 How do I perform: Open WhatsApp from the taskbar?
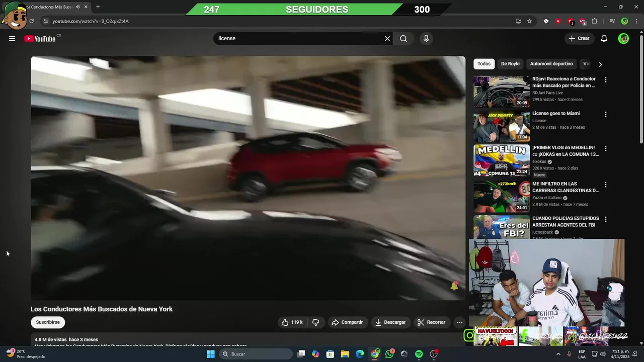389,354
